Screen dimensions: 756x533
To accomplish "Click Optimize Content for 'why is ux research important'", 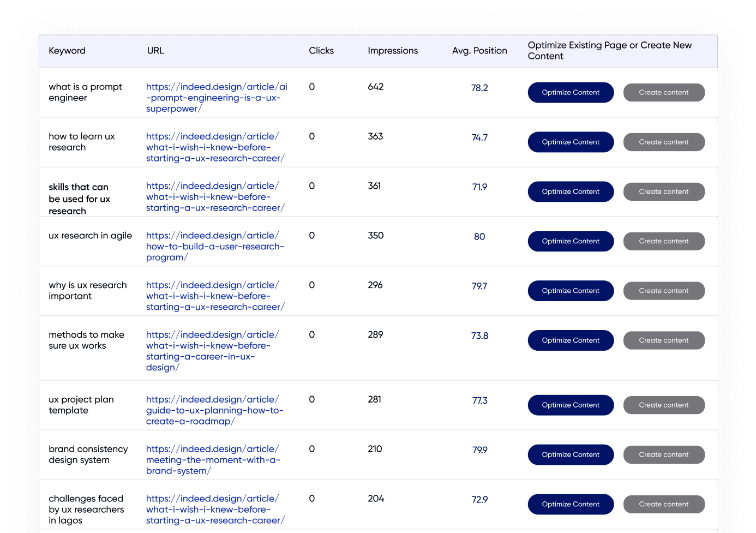I will (x=571, y=290).
